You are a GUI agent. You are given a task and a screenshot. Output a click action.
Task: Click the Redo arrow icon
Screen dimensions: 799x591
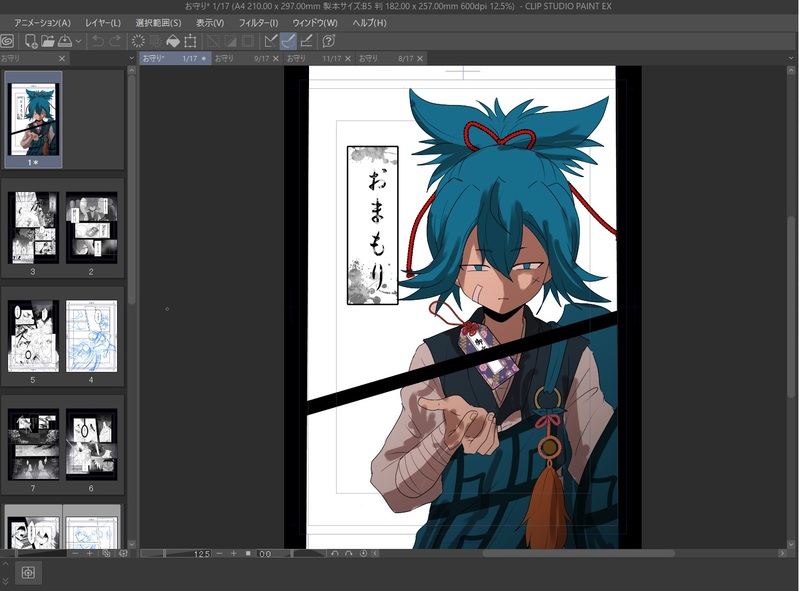click(x=116, y=41)
